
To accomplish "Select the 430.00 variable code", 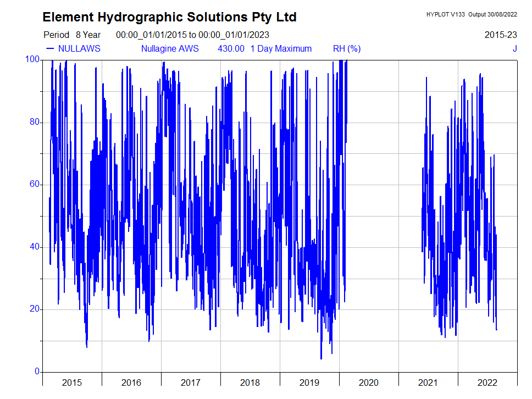I will click(x=231, y=48).
